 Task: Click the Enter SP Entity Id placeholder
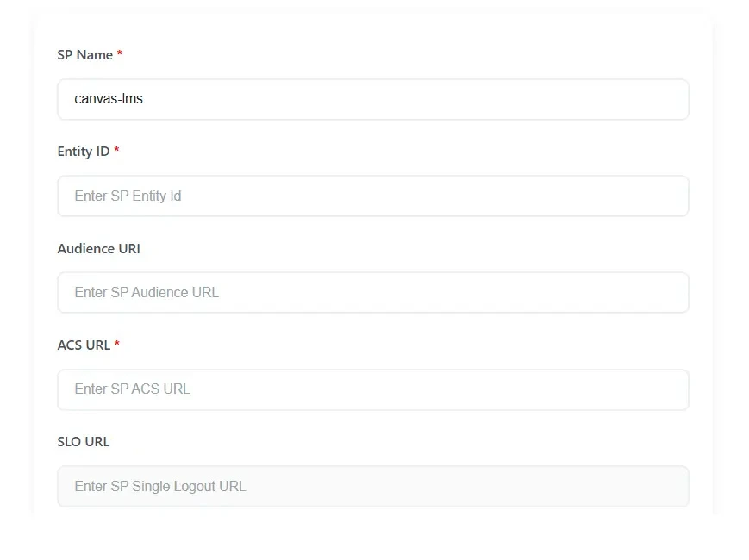click(128, 196)
